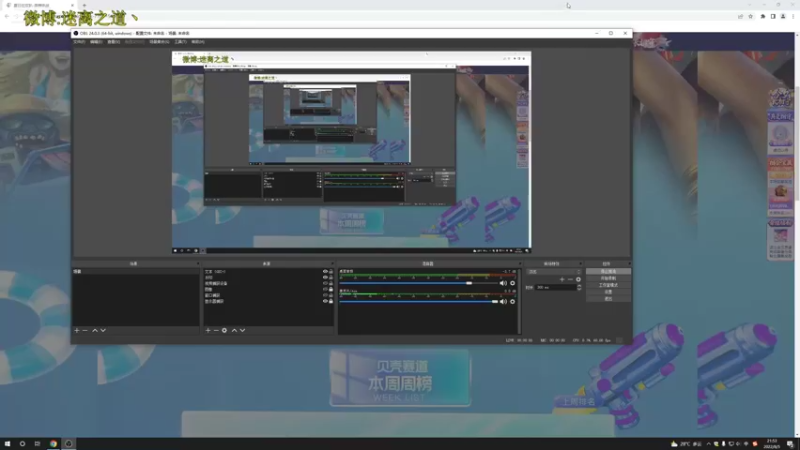Open the browser extensions puzzle icon
The width and height of the screenshot is (800, 450).
pos(763,16)
